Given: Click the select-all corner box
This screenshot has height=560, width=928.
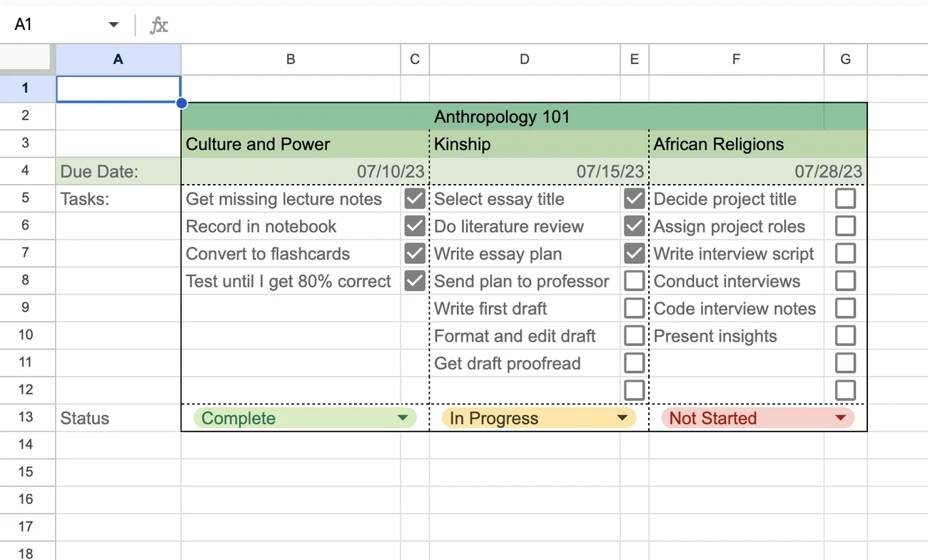Looking at the screenshot, I should (x=27, y=59).
